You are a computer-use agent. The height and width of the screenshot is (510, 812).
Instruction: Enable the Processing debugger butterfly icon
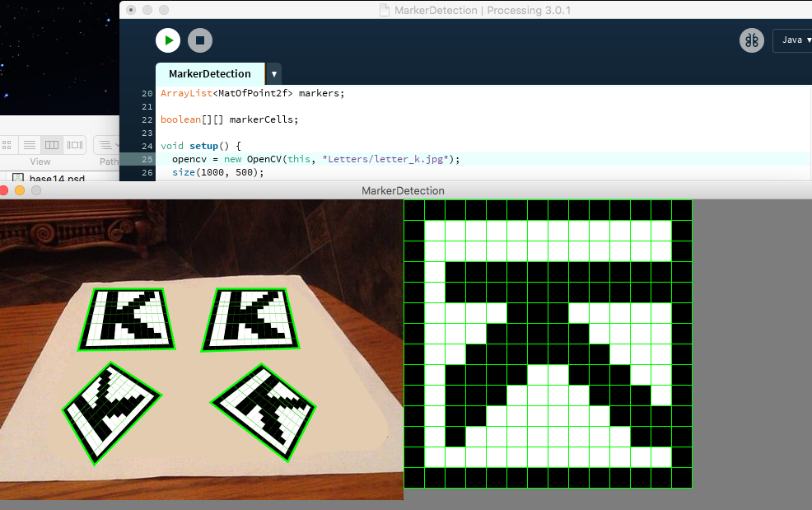coord(751,40)
